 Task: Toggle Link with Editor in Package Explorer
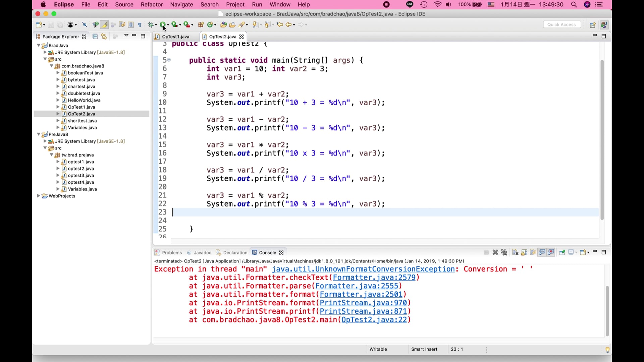(x=104, y=37)
